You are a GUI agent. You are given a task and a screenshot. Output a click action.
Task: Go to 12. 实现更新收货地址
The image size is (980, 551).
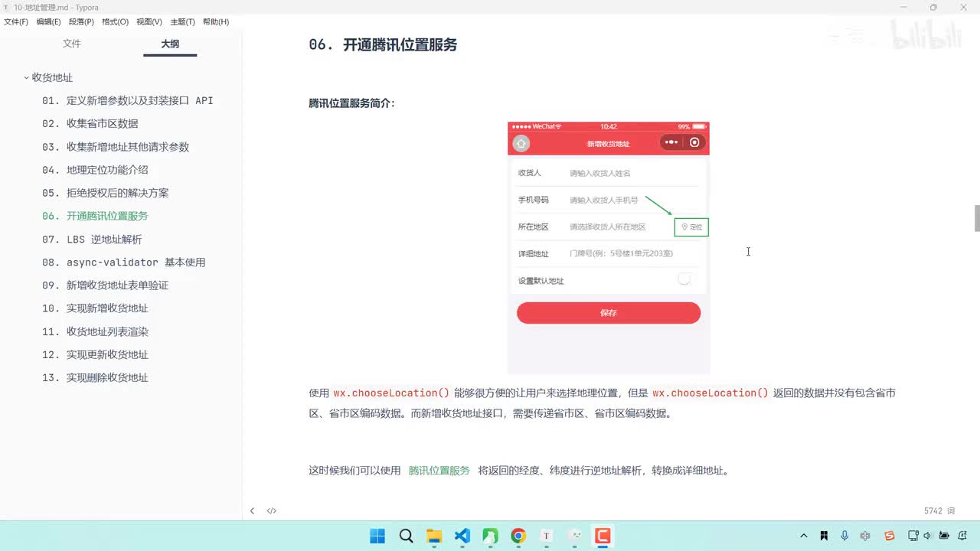click(x=95, y=354)
